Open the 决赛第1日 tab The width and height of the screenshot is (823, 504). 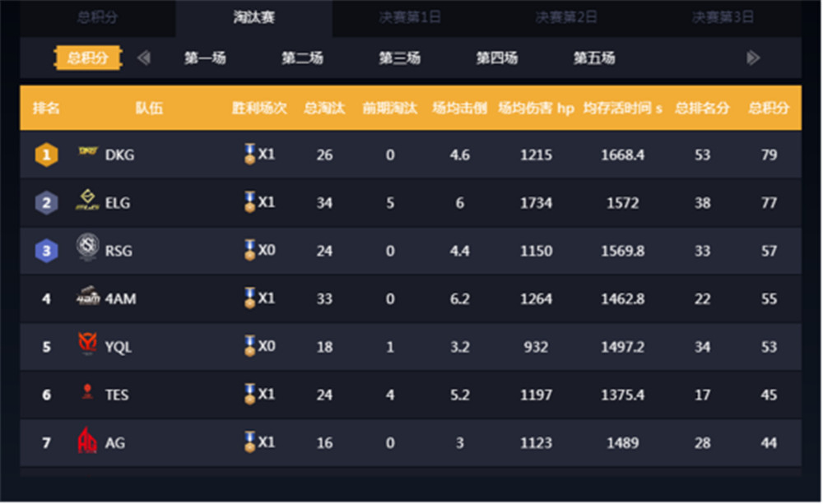[x=410, y=17]
